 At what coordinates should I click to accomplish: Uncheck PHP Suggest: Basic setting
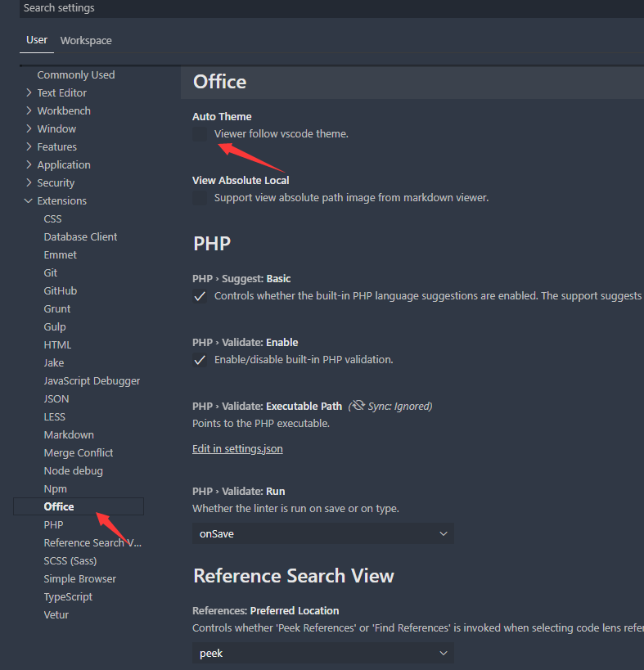(199, 296)
